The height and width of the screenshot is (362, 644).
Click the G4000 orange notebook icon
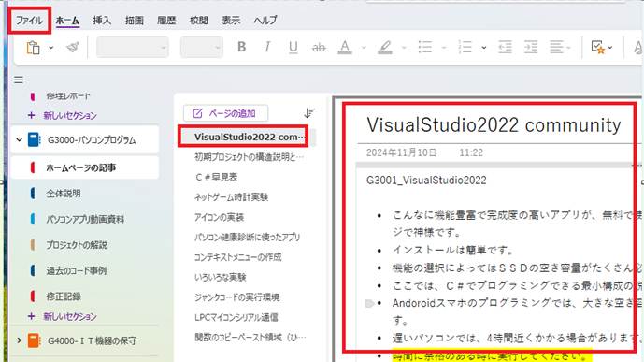(x=34, y=340)
